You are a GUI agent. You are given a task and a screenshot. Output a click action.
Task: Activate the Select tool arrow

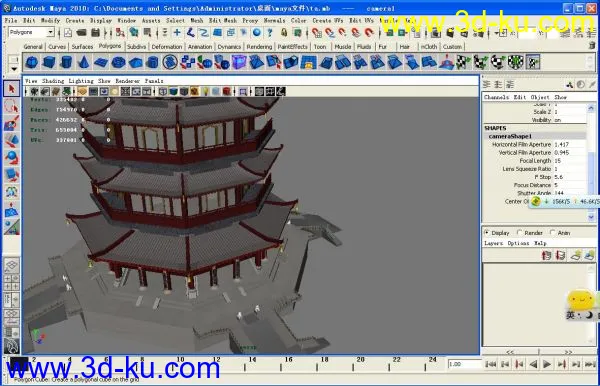[11, 89]
